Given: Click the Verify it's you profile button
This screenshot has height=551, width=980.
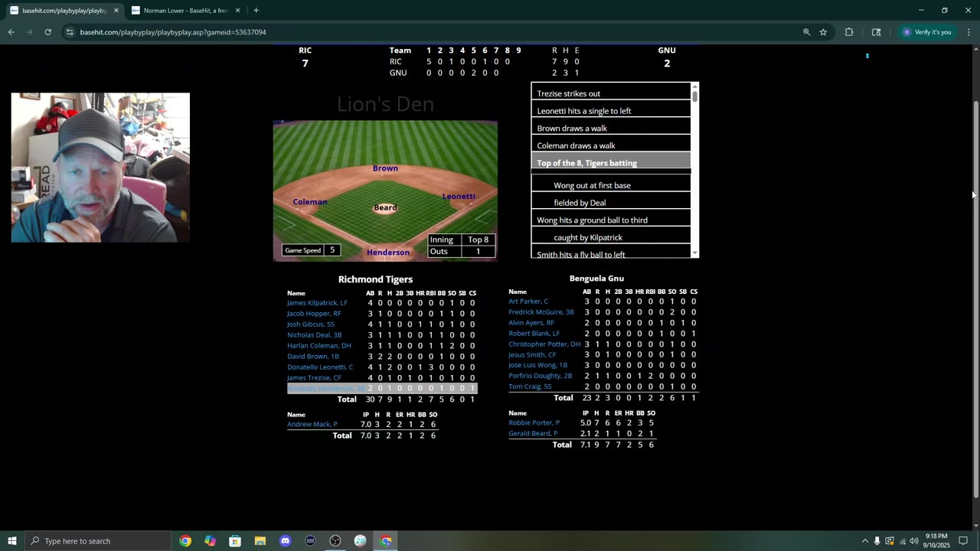Looking at the screenshot, I should click(926, 32).
